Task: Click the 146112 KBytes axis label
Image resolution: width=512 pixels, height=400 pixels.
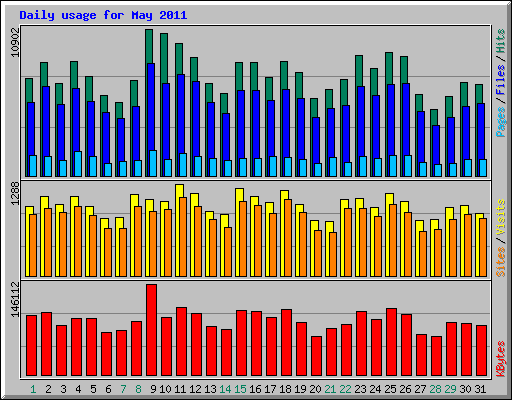Action: coord(15,299)
